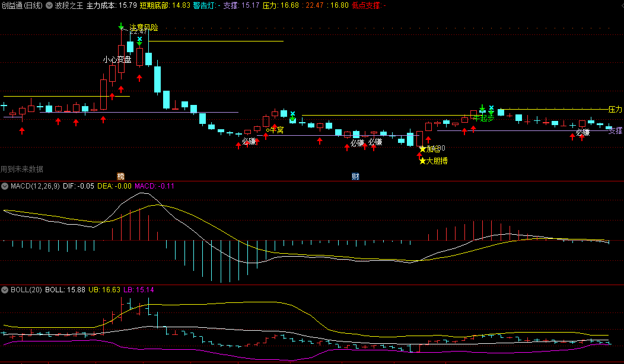Click the BOLL(20) indicator title

point(26,290)
